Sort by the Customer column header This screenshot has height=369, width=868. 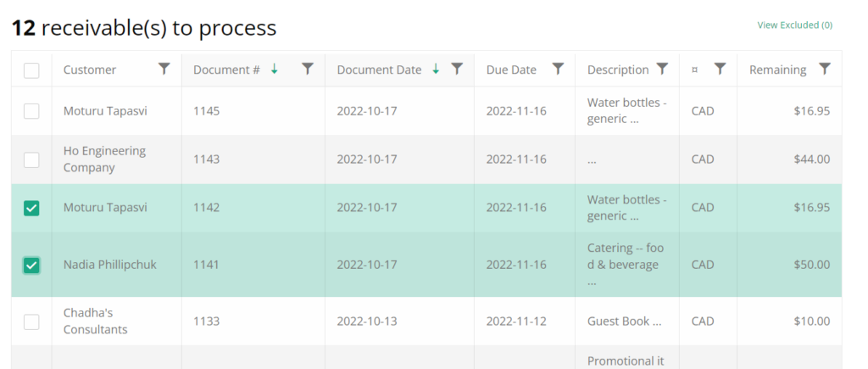click(x=90, y=70)
